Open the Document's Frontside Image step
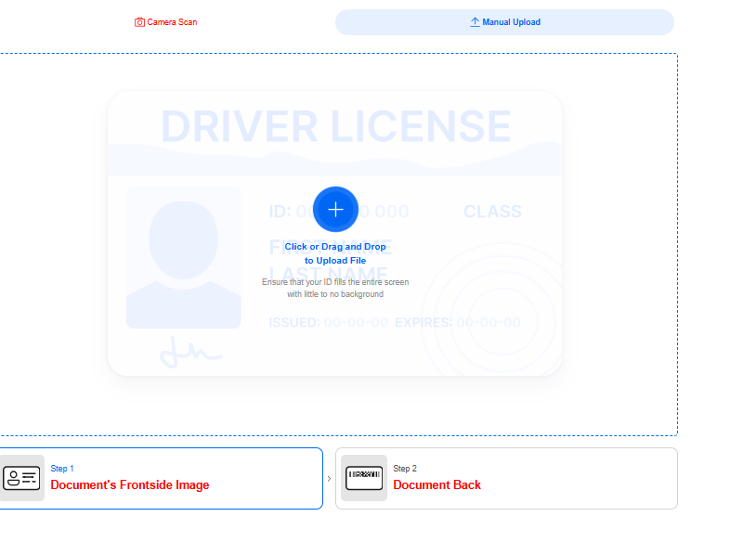The image size is (756, 555). [x=130, y=484]
